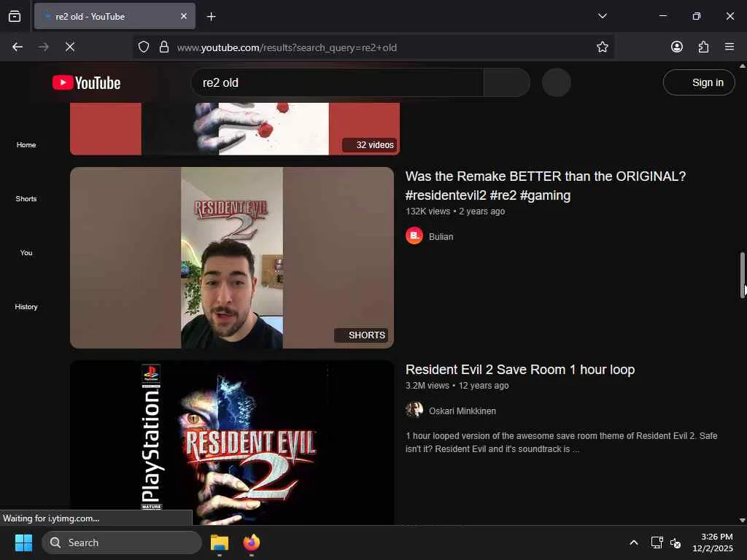Screen dimensions: 747x560
Task: Click Oskari Minkkinen channel avatar
Action: (414, 410)
